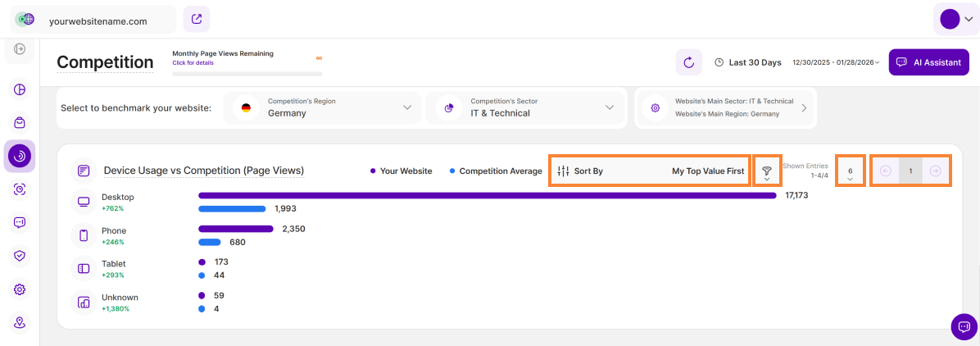Open the date range picker
The height and width of the screenshot is (346, 980).
pyautogui.click(x=835, y=62)
